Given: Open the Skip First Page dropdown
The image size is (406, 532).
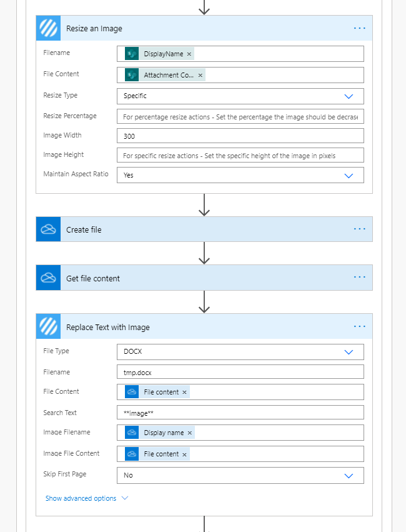Looking at the screenshot, I should click(x=349, y=476).
